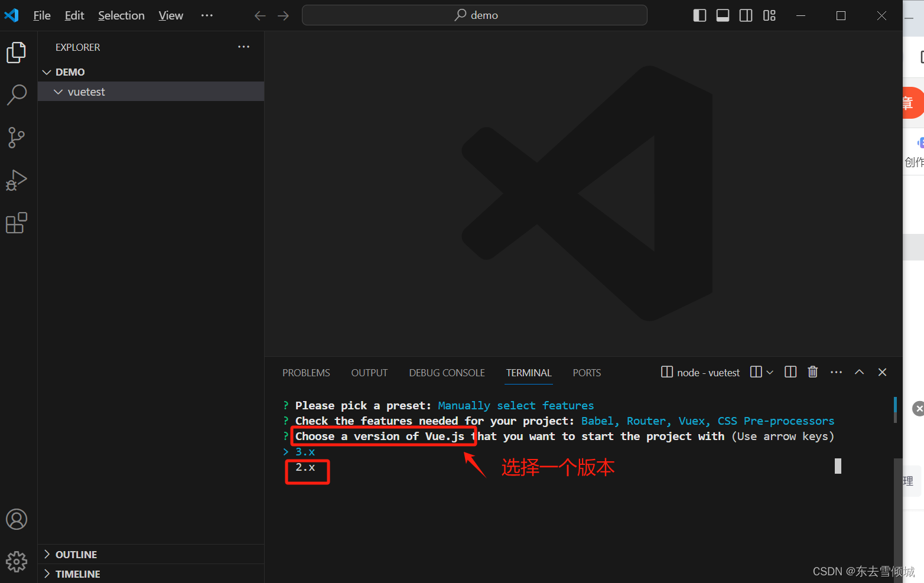Collapse the DEMO workspace section

[151, 72]
